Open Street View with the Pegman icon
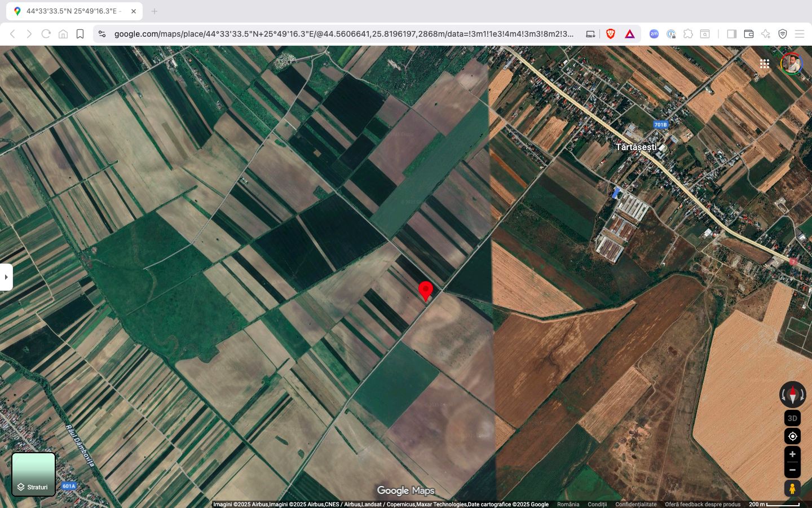Image resolution: width=812 pixels, height=508 pixels. (x=792, y=488)
